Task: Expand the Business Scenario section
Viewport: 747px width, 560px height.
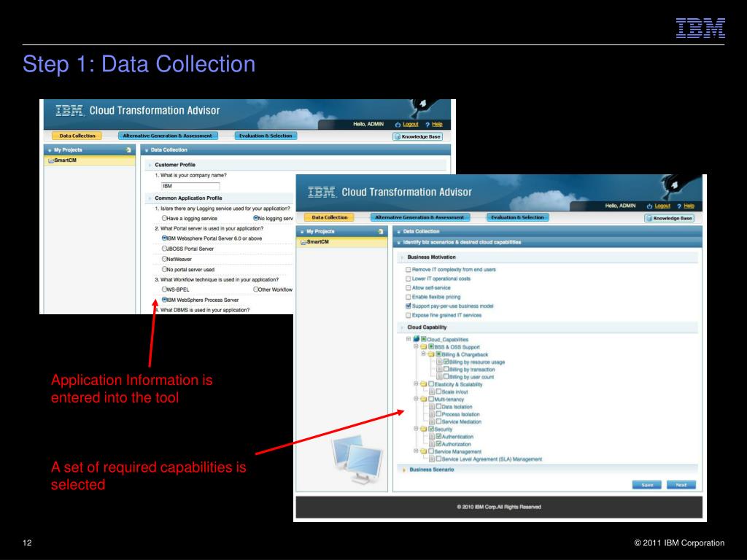Action: 404,470
